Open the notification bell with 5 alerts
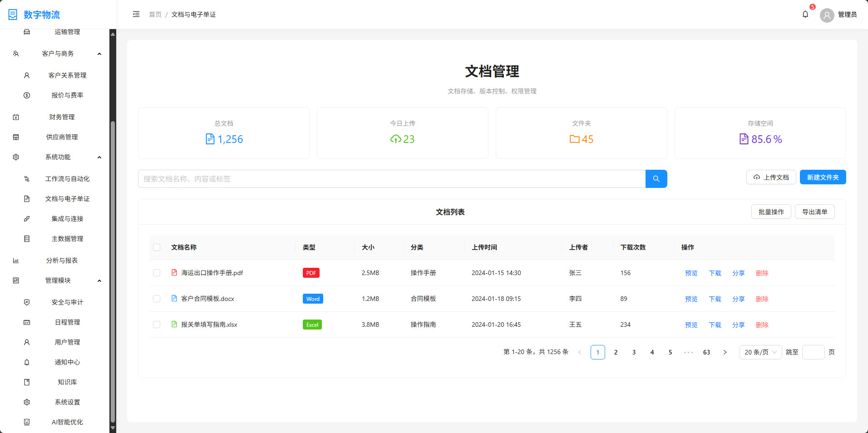The image size is (868, 433). coord(805,14)
